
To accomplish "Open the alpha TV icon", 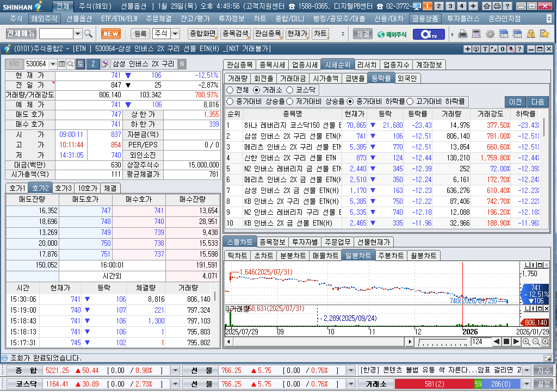I will [x=429, y=34].
